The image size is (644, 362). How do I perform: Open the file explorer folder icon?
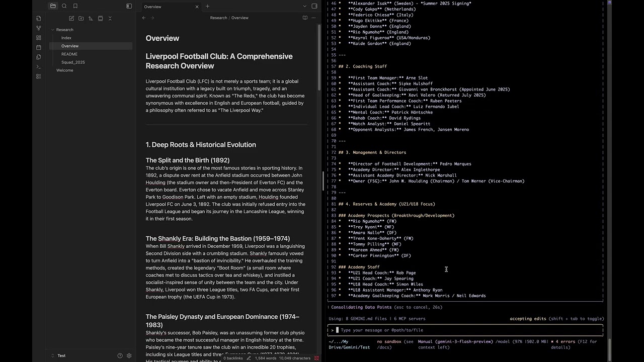[x=53, y=6]
